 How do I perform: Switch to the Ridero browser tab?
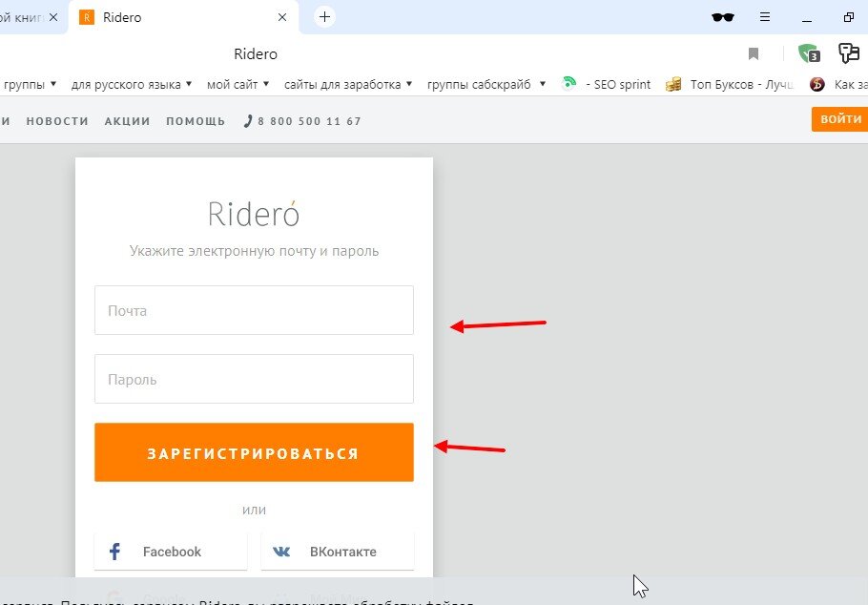(x=183, y=17)
